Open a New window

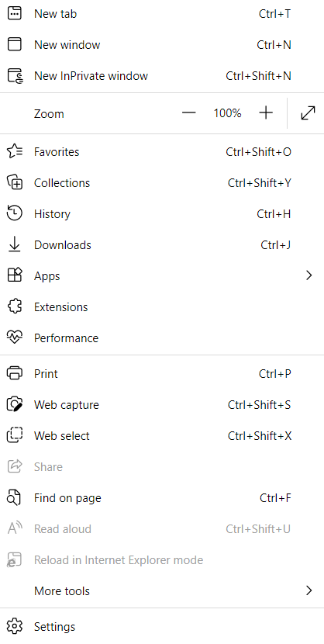pos(162,45)
